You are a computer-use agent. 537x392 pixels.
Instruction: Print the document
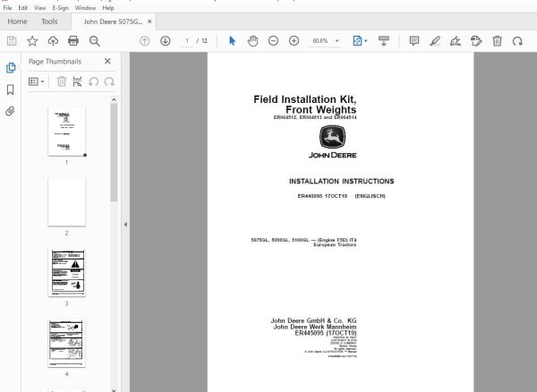tap(73, 41)
